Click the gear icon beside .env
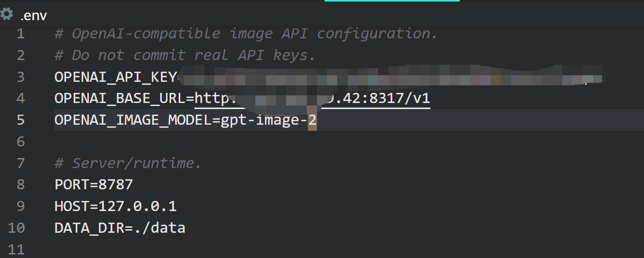 [7, 14]
